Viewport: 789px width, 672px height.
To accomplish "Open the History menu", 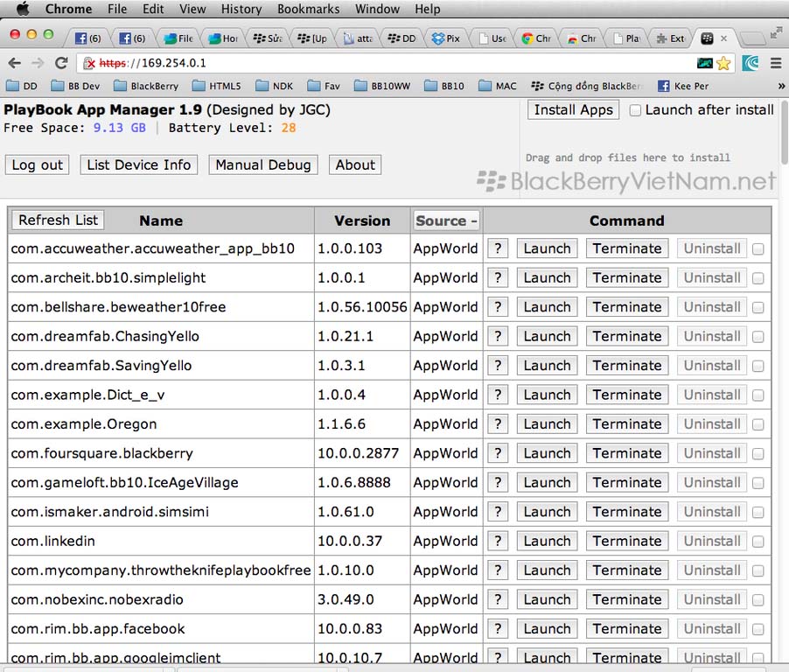I will pyautogui.click(x=241, y=9).
